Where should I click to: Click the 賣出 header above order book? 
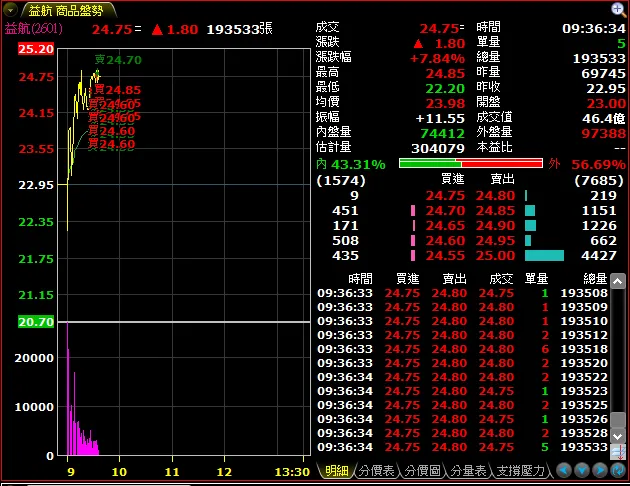pyautogui.click(x=502, y=179)
